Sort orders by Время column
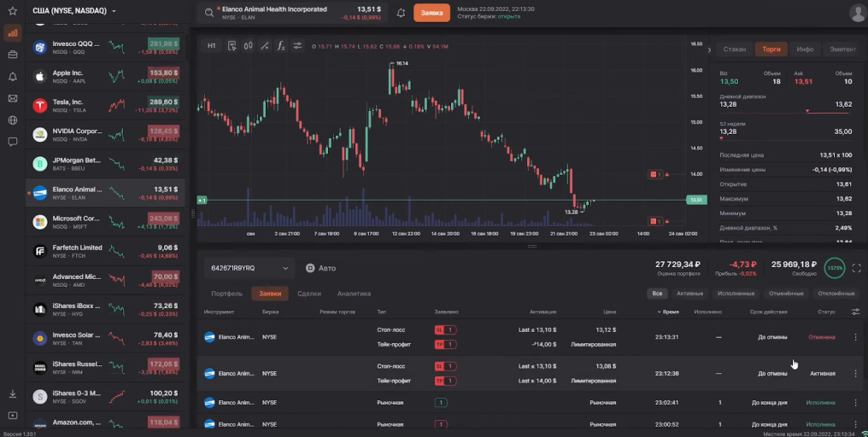The width and height of the screenshot is (868, 437). tap(668, 312)
